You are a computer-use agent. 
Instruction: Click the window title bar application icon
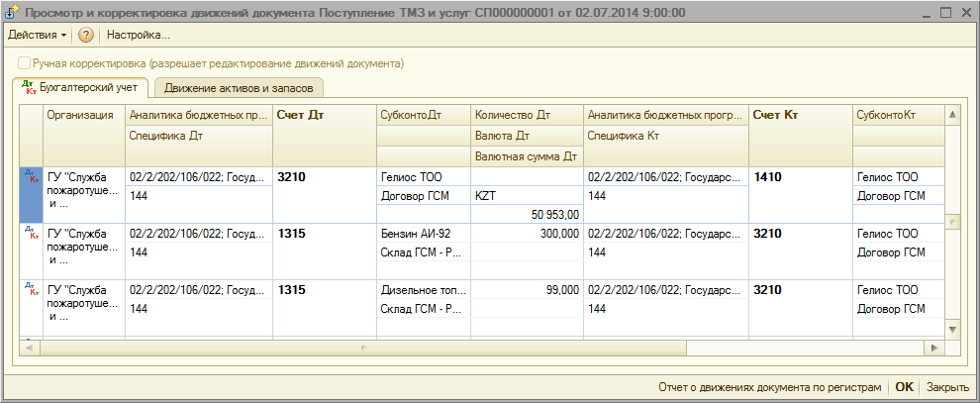[x=11, y=12]
